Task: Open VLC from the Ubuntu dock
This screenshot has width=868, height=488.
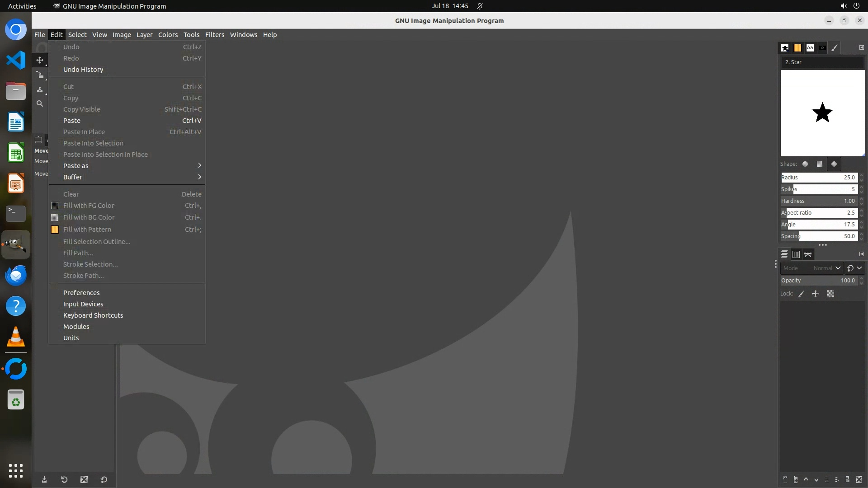Action: tap(16, 337)
